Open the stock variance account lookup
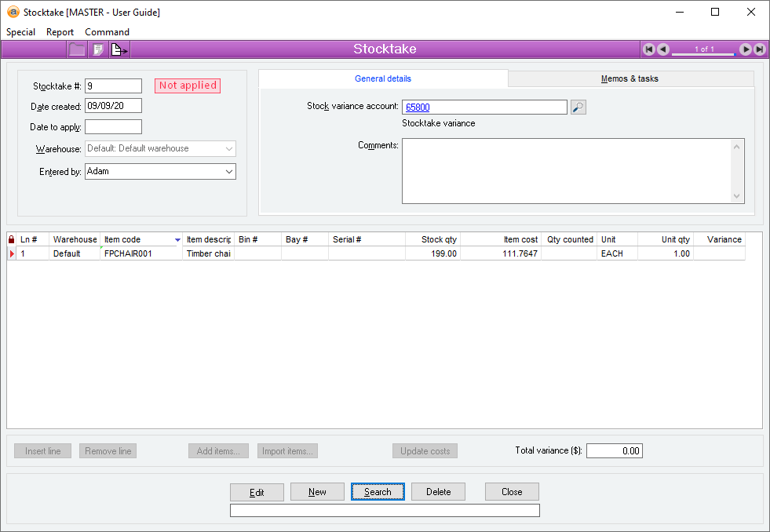This screenshot has height=532, width=770. pos(578,107)
